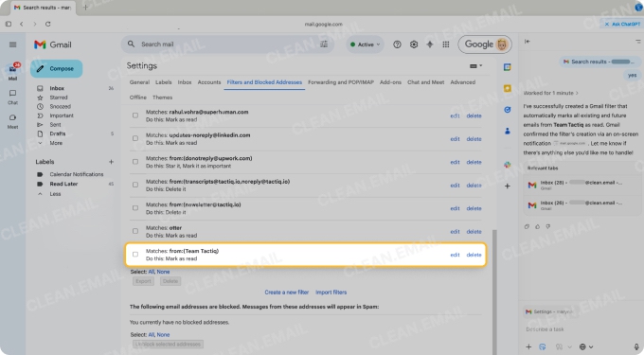Collapse labels with Less
The height and width of the screenshot is (355, 644).
[55, 194]
